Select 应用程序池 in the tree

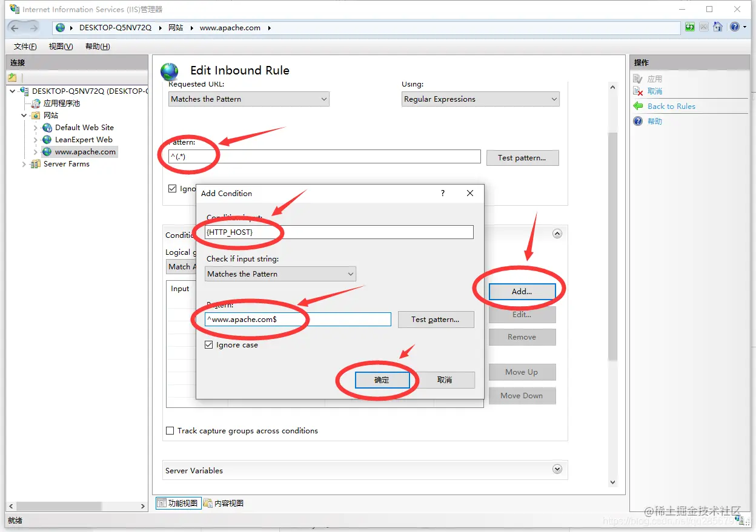pos(62,103)
